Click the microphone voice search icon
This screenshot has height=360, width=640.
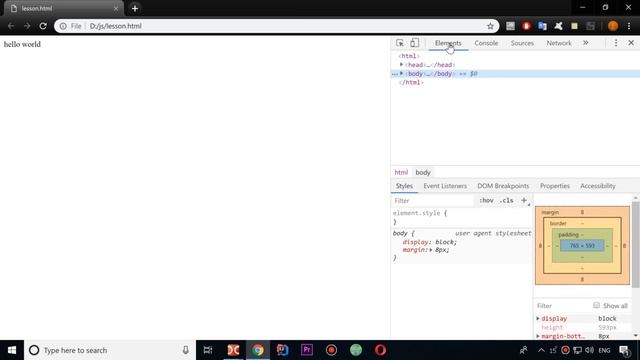point(185,350)
